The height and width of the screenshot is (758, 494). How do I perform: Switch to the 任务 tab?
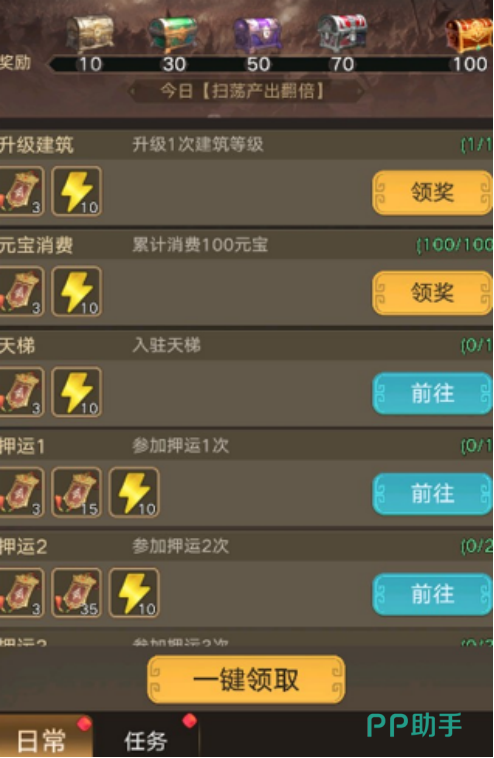click(146, 737)
